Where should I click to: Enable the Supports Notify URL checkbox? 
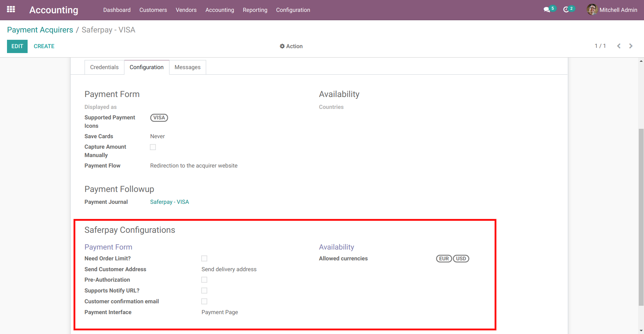pyautogui.click(x=204, y=291)
